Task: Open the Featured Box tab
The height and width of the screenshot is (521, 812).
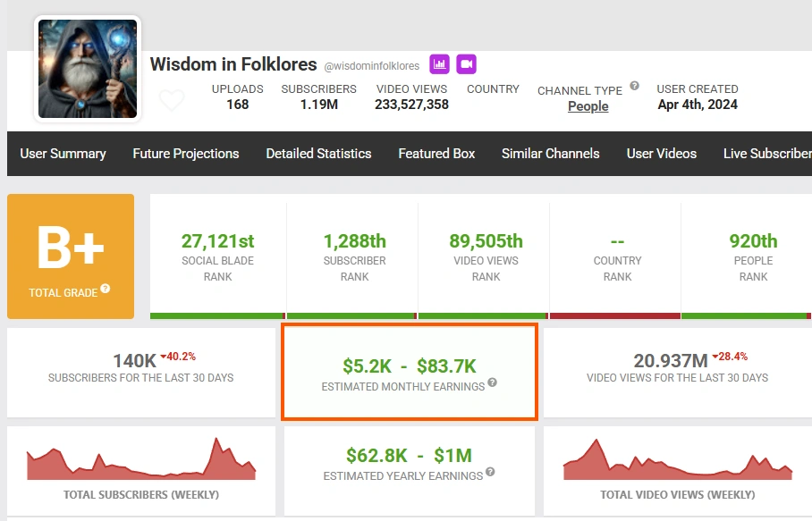Action: (x=436, y=154)
